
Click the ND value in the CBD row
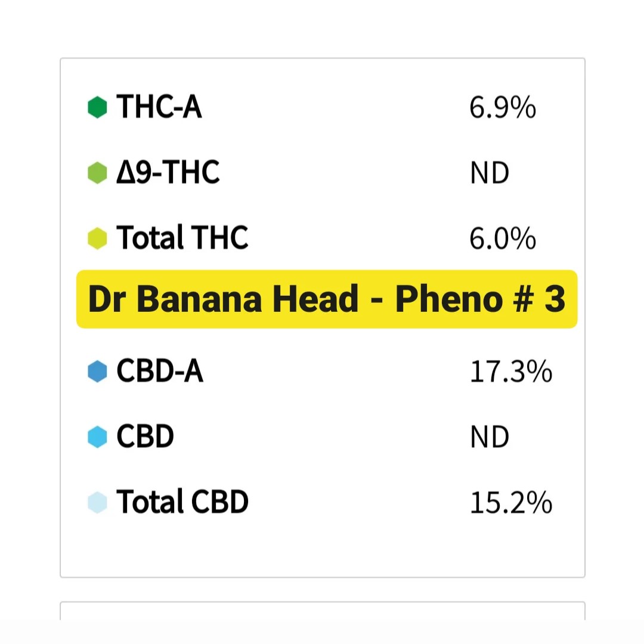point(490,438)
